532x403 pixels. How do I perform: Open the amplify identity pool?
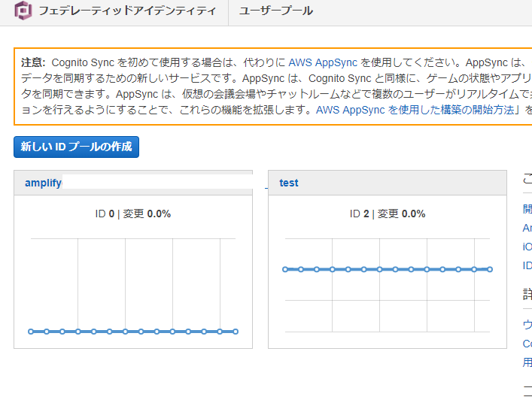[43, 183]
